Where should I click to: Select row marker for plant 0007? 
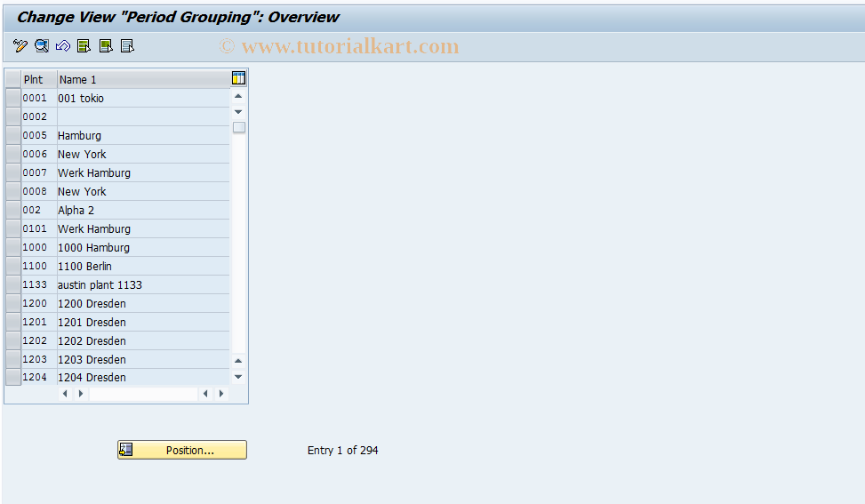click(x=13, y=173)
